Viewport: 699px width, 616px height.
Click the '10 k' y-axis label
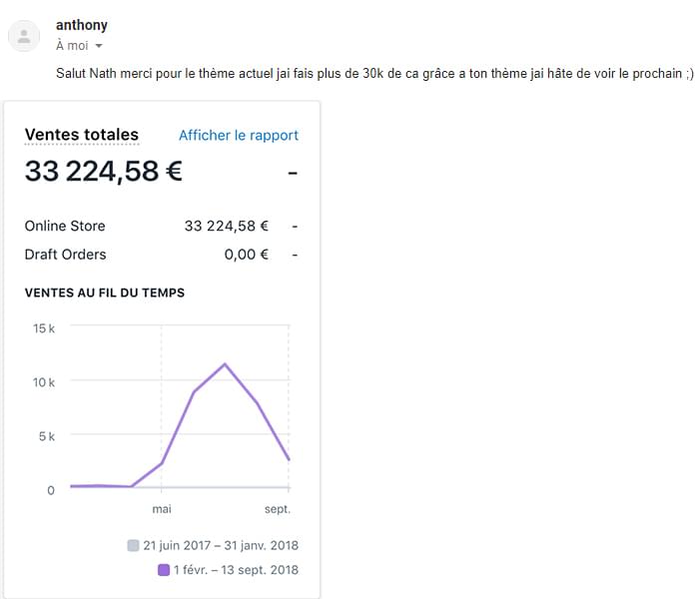tap(44, 382)
